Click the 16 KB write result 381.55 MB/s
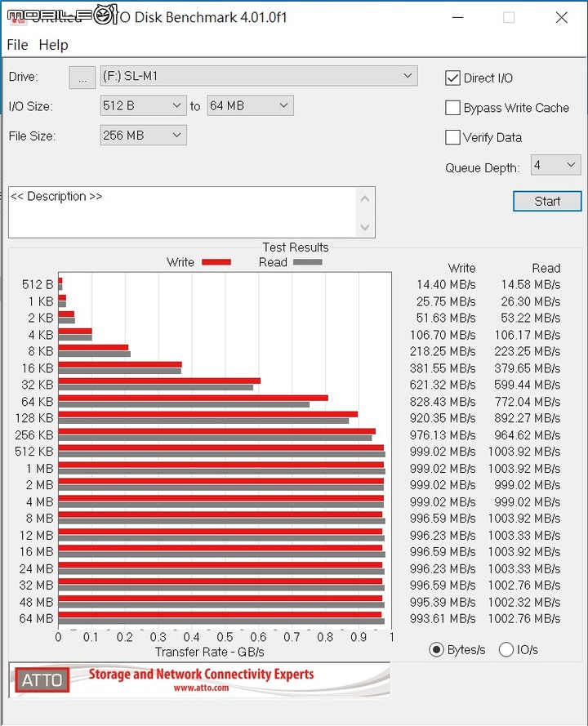The image size is (588, 726). pos(443,368)
